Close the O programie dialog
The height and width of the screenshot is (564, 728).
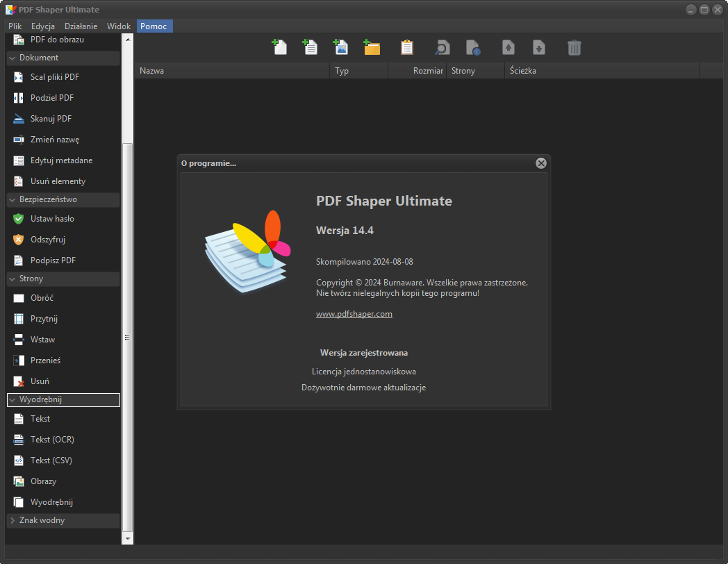[x=541, y=163]
